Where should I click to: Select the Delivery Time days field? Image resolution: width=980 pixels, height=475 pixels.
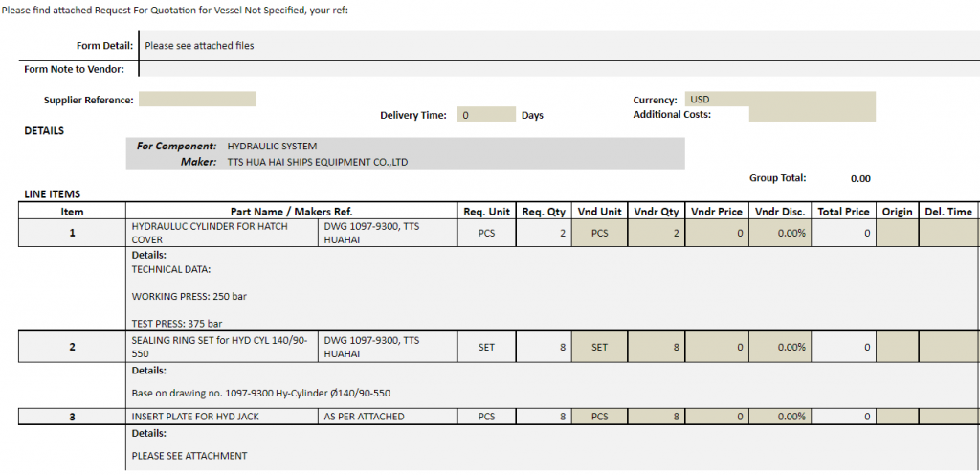pyautogui.click(x=486, y=115)
